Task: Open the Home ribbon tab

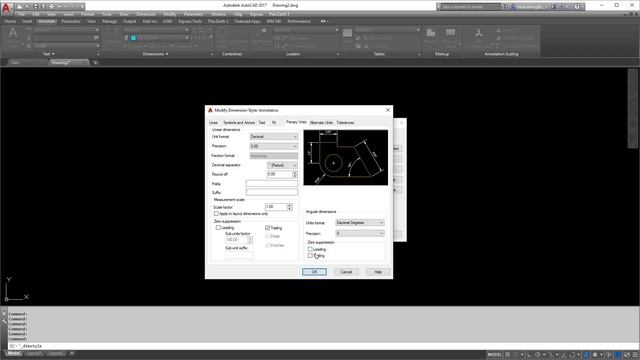Action: pos(10,21)
